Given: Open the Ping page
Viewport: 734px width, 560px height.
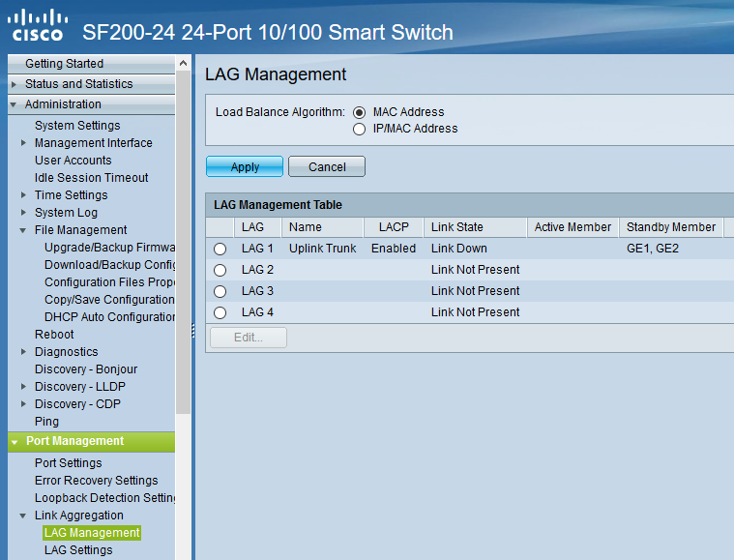Looking at the screenshot, I should pos(46,422).
